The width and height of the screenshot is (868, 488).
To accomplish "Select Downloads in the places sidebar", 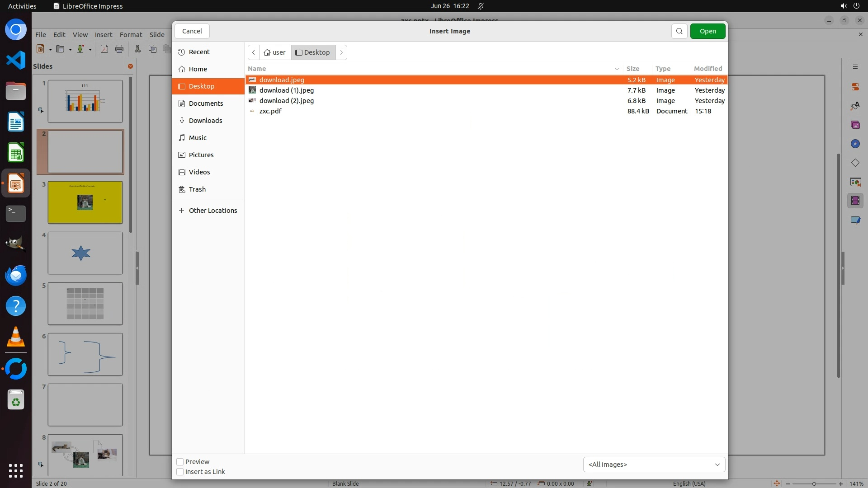I will [x=205, y=121].
